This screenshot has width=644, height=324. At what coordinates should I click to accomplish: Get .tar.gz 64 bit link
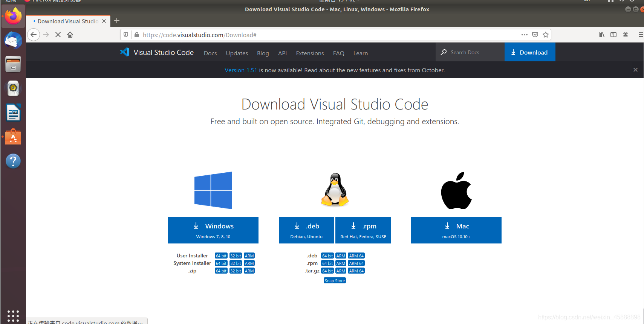(327, 271)
